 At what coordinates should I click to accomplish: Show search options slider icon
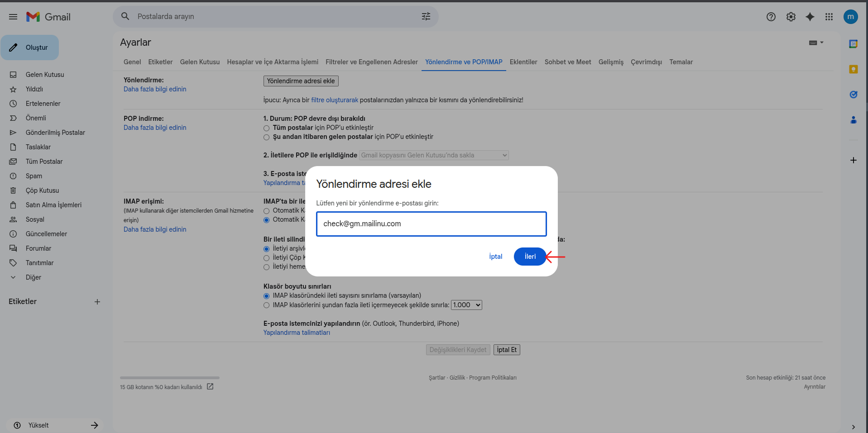426,16
